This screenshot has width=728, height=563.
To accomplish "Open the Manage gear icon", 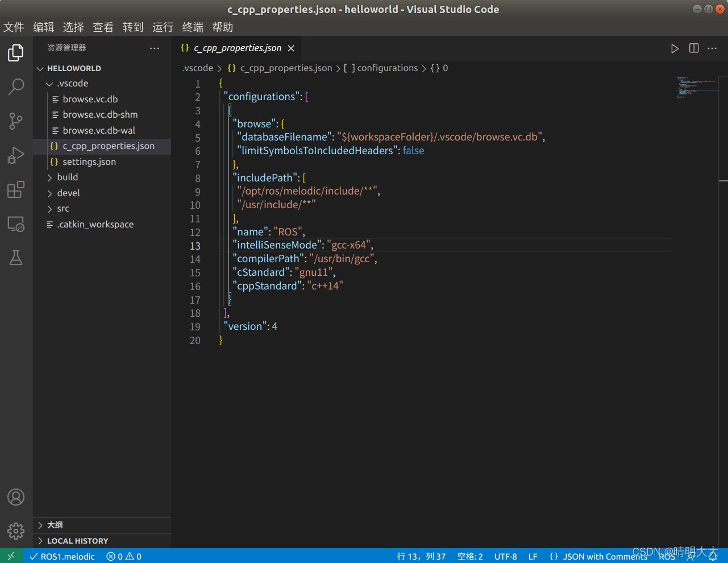I will [x=16, y=531].
